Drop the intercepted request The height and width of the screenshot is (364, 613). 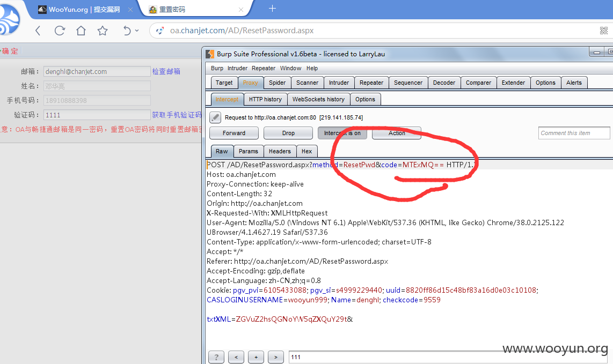288,133
